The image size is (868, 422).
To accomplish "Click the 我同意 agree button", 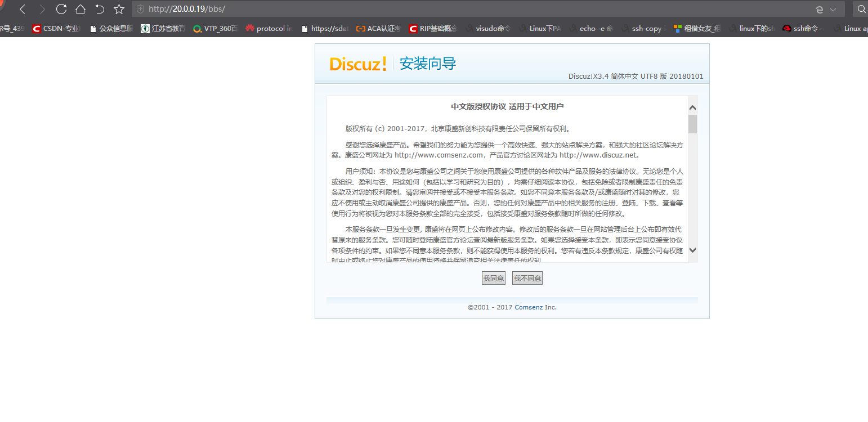I will 493,277.
